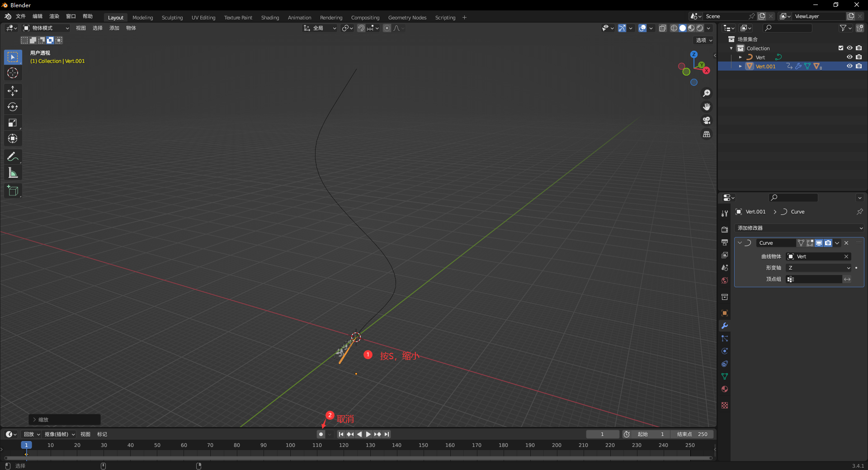Open the World properties tab

click(x=725, y=280)
